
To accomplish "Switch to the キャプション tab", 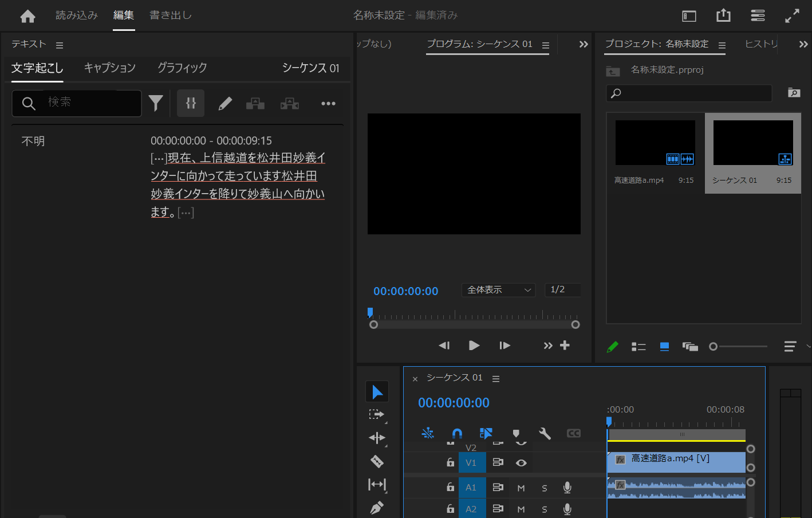I will (x=109, y=68).
